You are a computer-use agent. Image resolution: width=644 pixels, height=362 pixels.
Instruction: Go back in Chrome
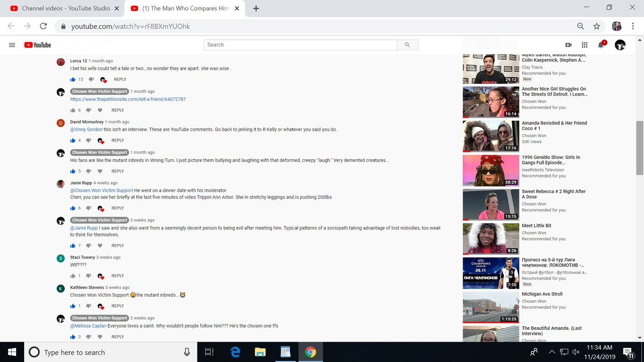tap(11, 26)
